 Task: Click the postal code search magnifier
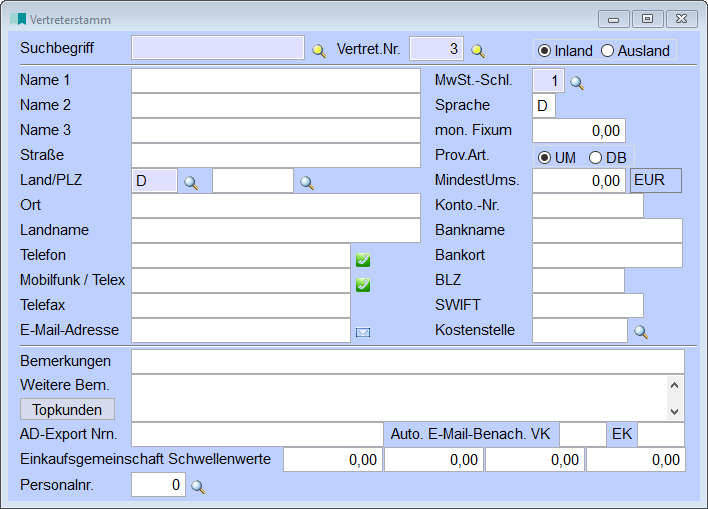(307, 182)
